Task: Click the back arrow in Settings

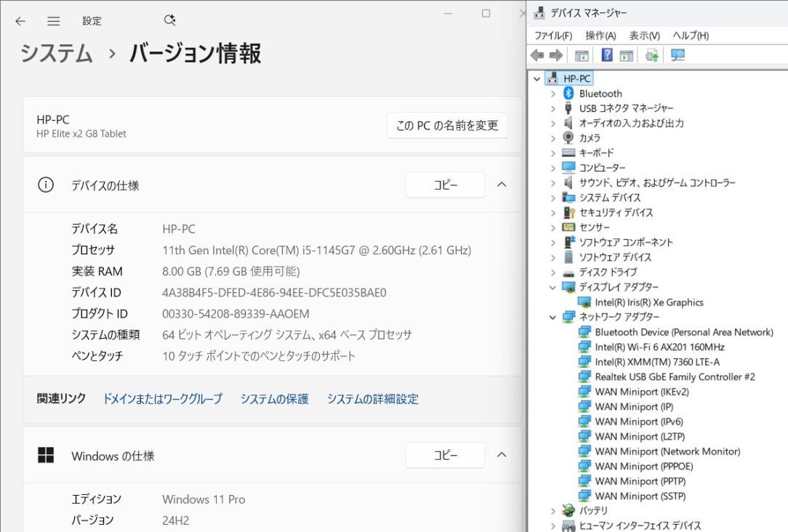Action: pyautogui.click(x=20, y=21)
